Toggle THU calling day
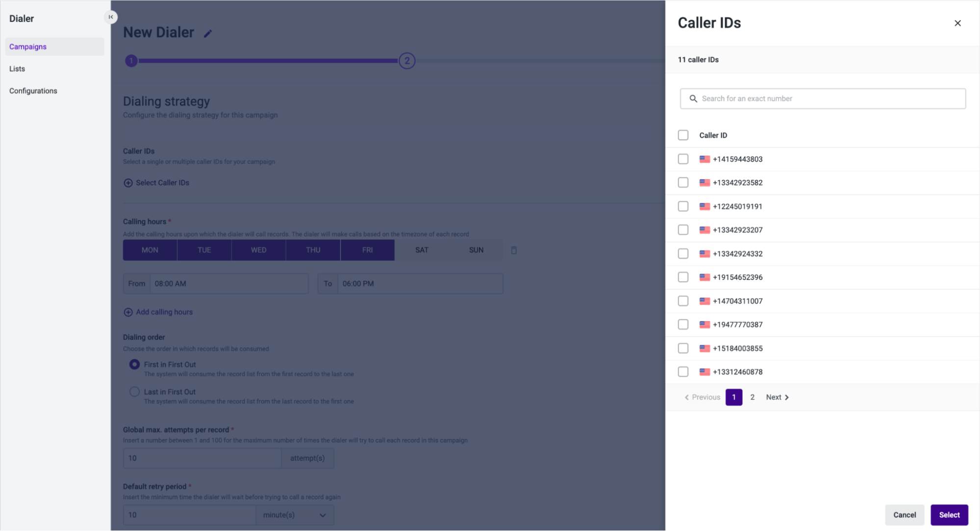Viewport: 980px width, 531px height. [x=313, y=250]
